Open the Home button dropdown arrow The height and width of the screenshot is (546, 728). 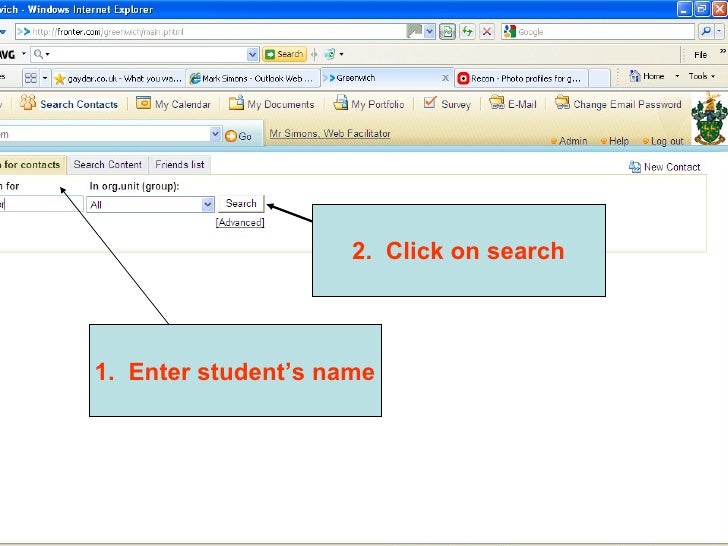click(x=677, y=76)
